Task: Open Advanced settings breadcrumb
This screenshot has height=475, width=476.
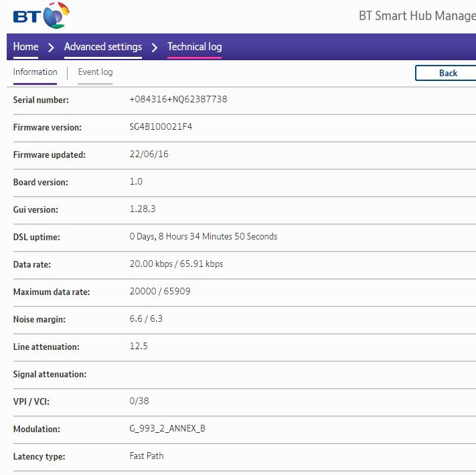Action: 103,47
